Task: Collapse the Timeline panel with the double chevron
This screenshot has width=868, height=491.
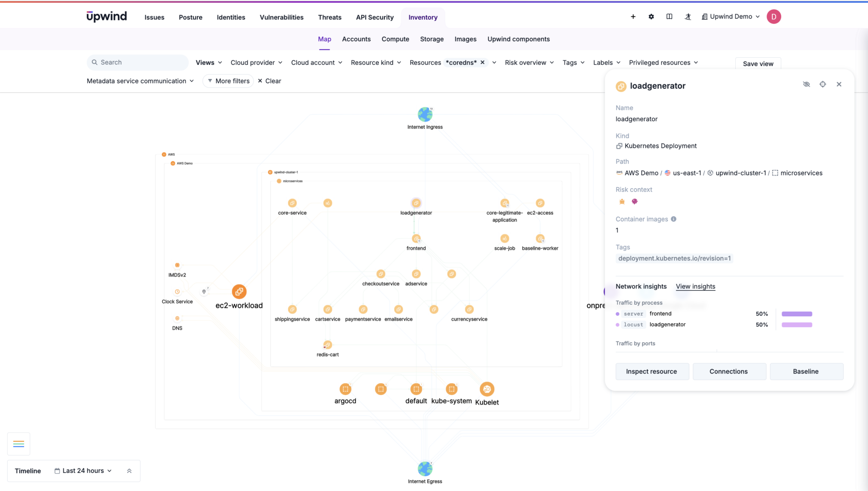Action: (129, 471)
